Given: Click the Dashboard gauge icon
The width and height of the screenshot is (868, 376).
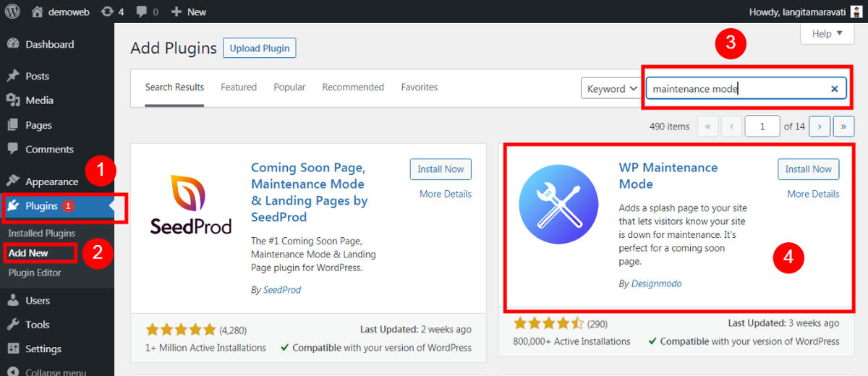Looking at the screenshot, I should pos(13,44).
